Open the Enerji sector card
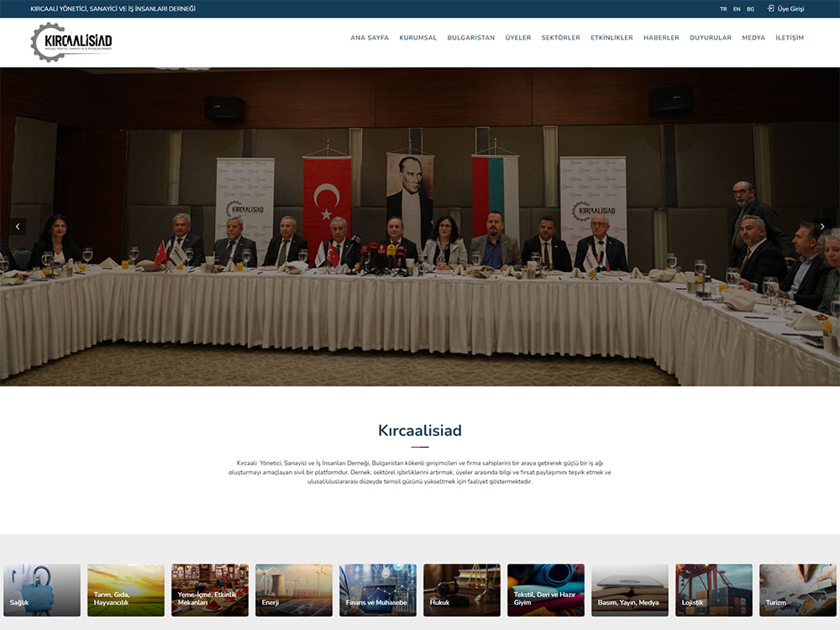This screenshot has width=840, height=630. pos(294,590)
